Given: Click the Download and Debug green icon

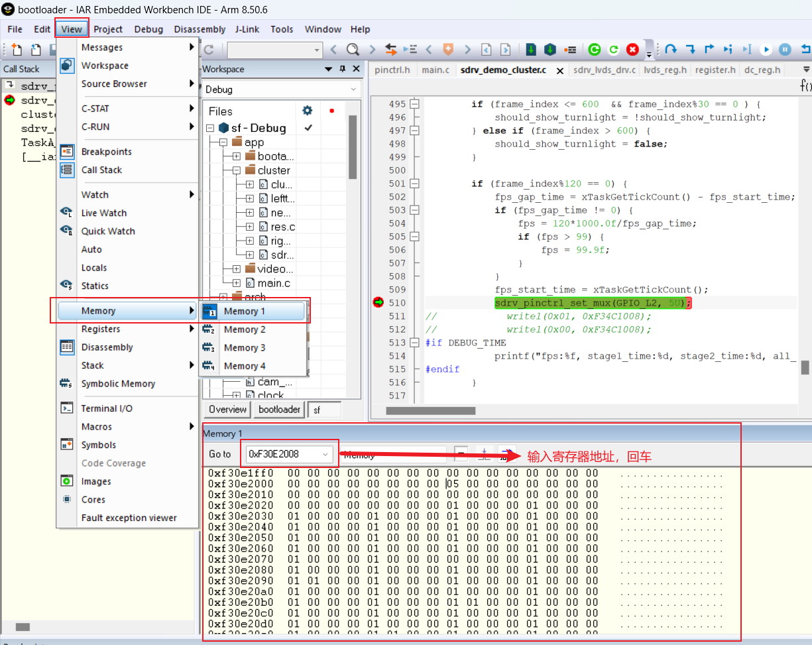Looking at the screenshot, I should tap(594, 49).
